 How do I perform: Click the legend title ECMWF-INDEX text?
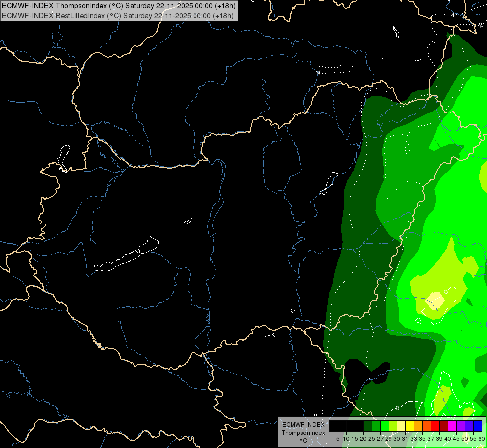[303, 425]
